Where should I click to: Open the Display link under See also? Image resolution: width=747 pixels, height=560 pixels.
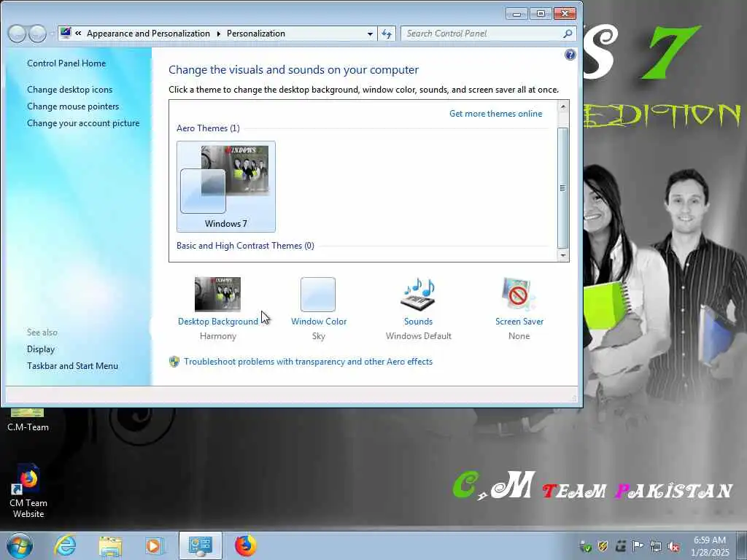[x=41, y=349]
